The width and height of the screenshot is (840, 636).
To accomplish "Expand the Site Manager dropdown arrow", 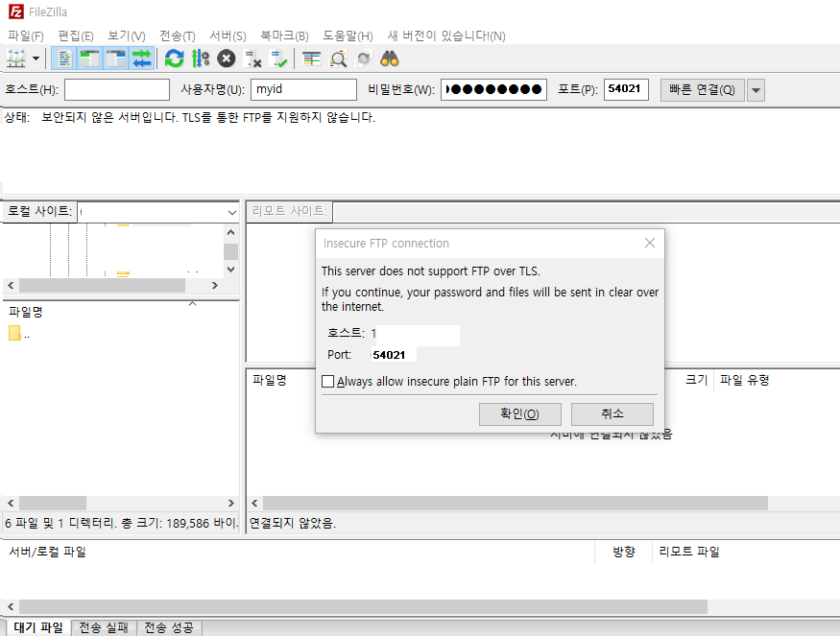I will pos(36,59).
